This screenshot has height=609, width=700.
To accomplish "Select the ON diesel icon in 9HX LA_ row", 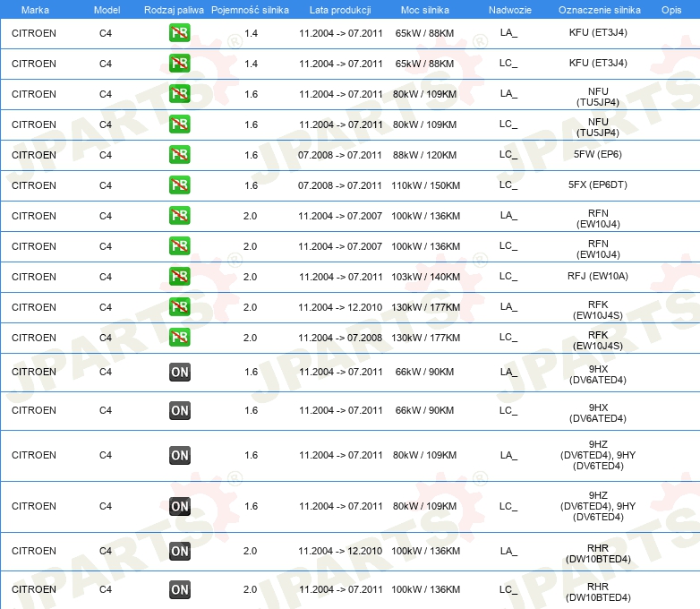I will coord(180,373).
